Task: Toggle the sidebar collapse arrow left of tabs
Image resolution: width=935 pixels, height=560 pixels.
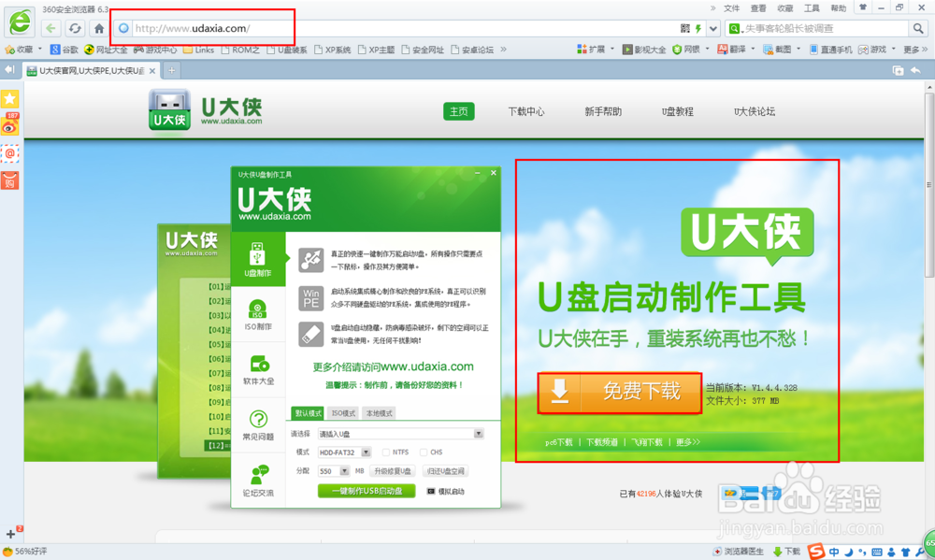Action: (9, 70)
